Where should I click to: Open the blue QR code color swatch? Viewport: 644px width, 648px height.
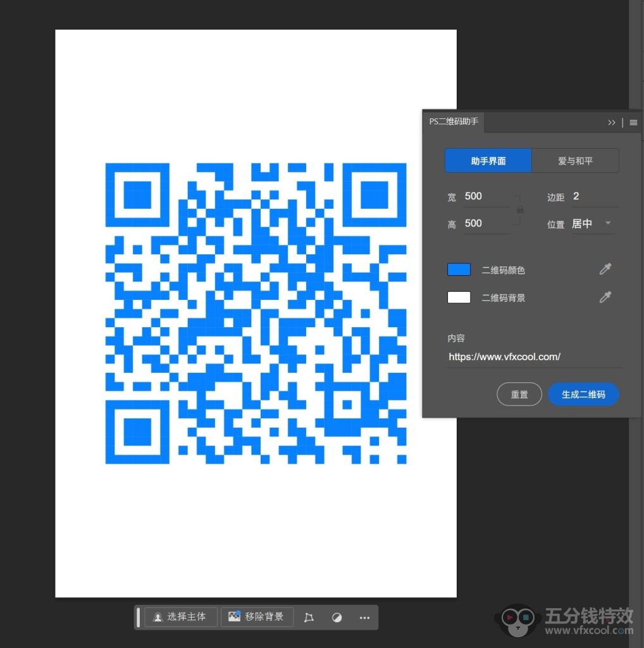click(x=459, y=270)
